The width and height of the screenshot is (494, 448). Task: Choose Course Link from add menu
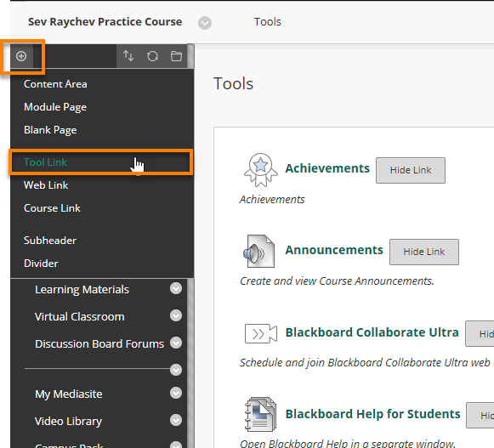click(53, 208)
